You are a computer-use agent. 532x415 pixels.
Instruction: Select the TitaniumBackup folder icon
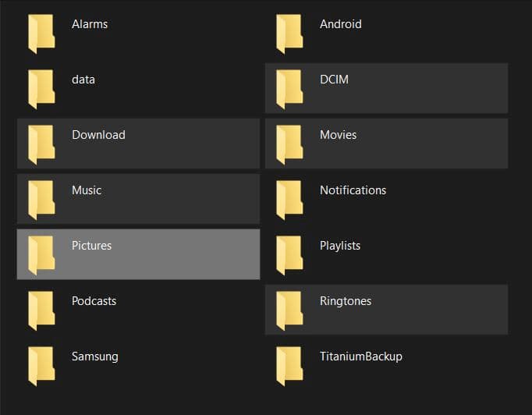pyautogui.click(x=289, y=365)
